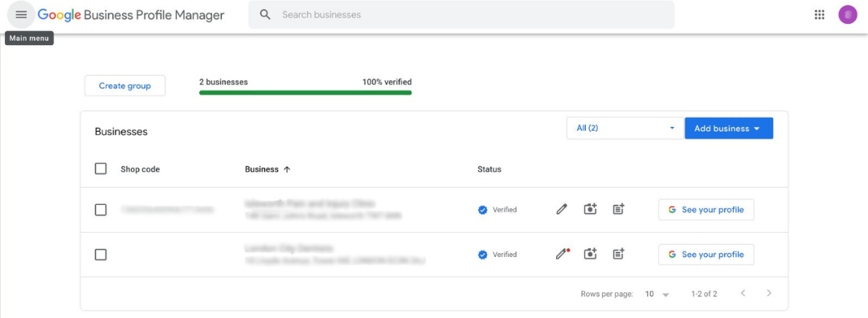
Task: Open the purple account avatar
Action: (848, 15)
